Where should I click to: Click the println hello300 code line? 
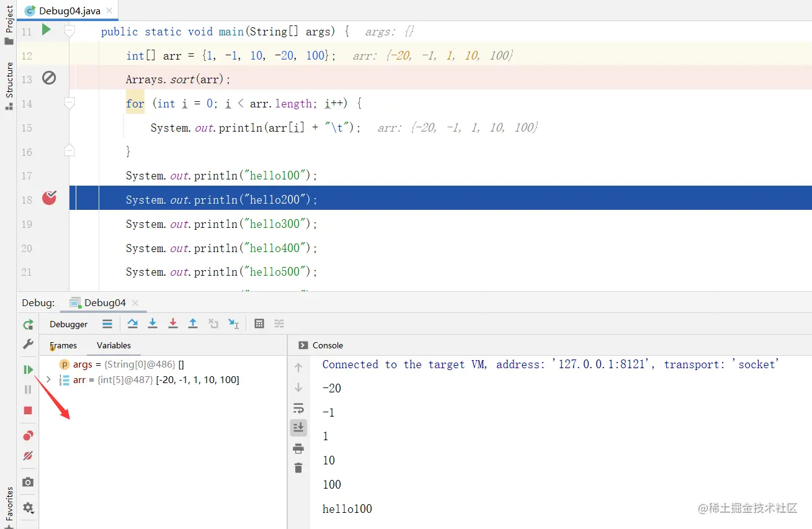click(x=221, y=224)
